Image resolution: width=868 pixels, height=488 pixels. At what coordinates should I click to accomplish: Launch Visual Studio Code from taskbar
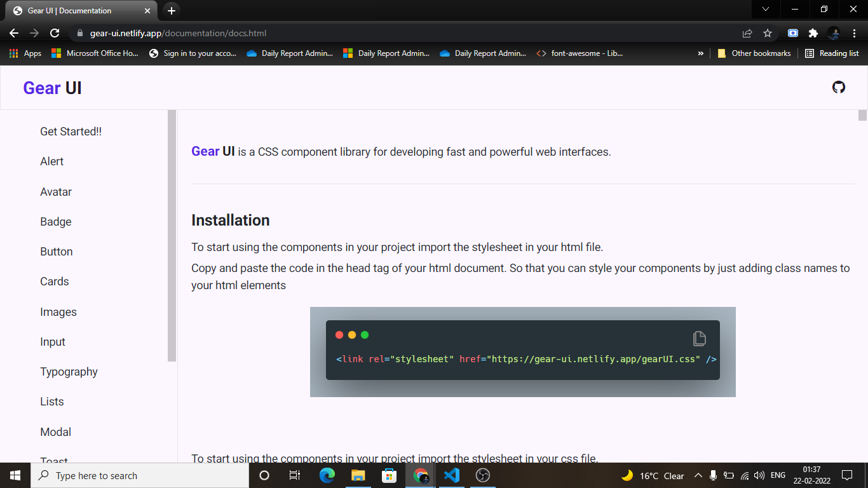click(451, 475)
